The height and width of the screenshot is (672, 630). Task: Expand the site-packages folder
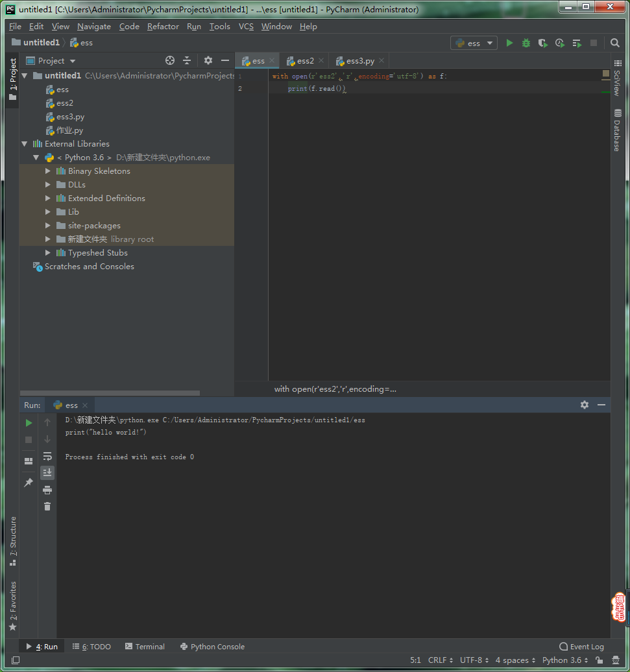click(48, 226)
